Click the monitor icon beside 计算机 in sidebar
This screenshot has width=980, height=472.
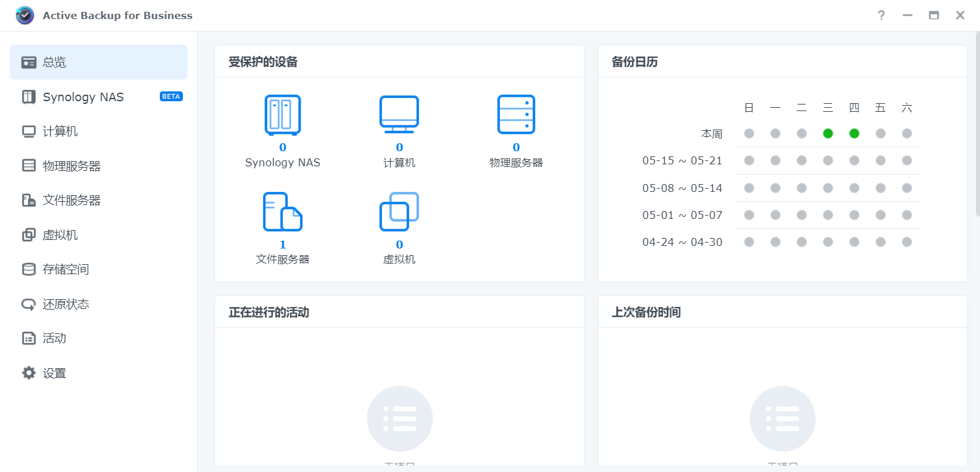pyautogui.click(x=29, y=131)
